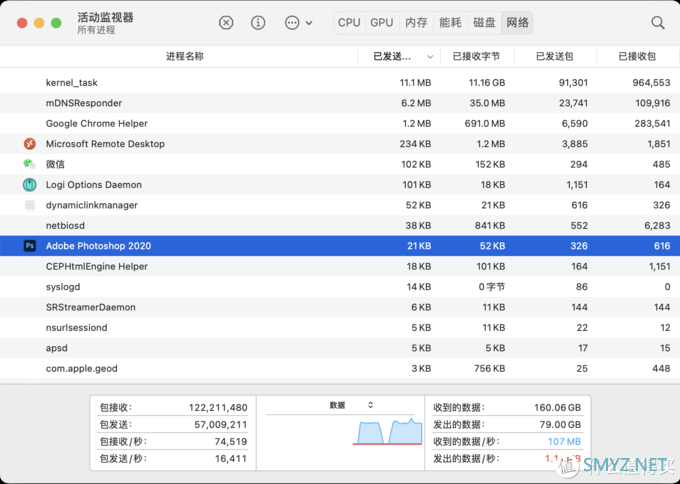Click netbiosd's 841 KB received value
The height and width of the screenshot is (484, 680).
[x=489, y=225]
